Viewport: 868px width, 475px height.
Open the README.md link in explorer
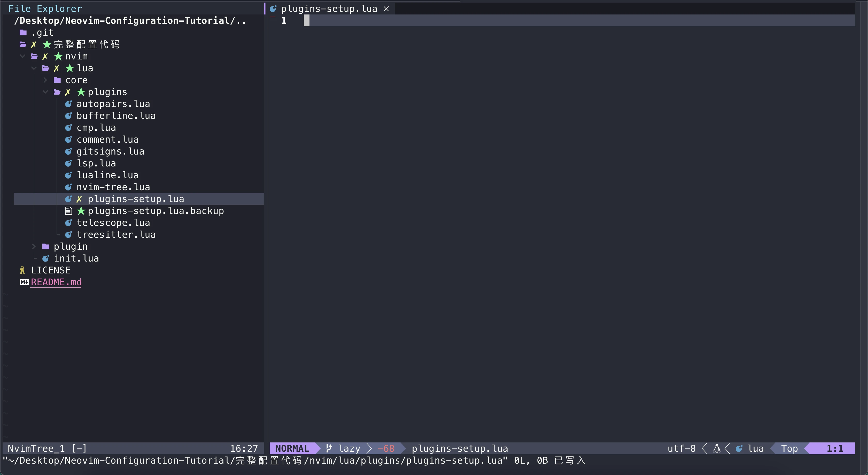point(56,282)
